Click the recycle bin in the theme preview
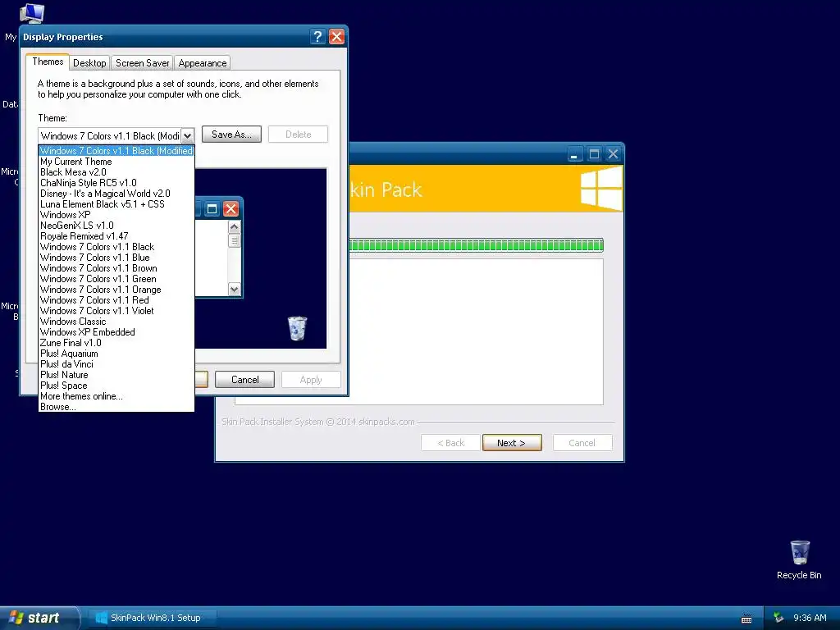The height and width of the screenshot is (630, 840). click(x=297, y=328)
